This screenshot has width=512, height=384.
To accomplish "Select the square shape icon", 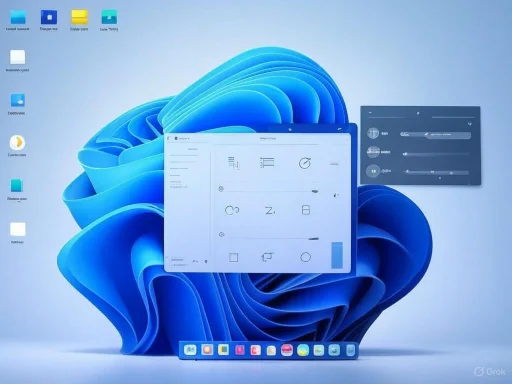I will pos(233,257).
